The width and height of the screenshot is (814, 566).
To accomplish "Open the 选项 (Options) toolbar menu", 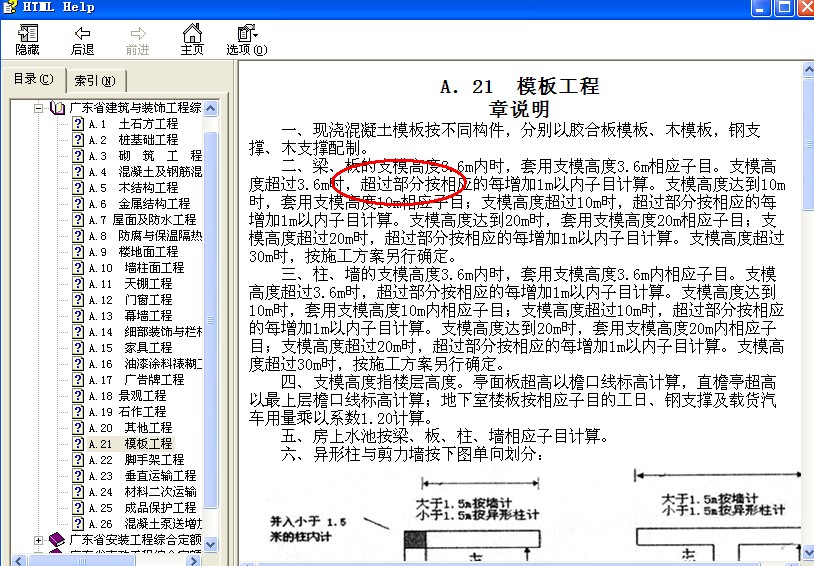I will [247, 39].
